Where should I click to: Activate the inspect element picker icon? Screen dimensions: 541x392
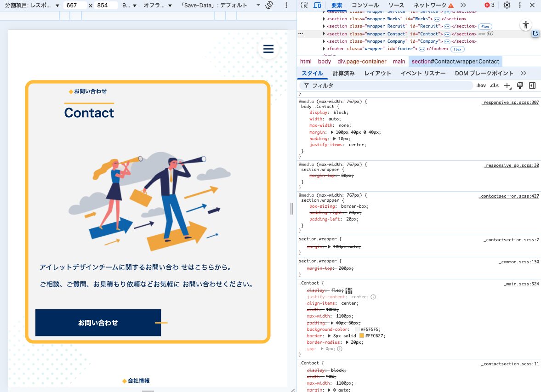pyautogui.click(x=304, y=5)
